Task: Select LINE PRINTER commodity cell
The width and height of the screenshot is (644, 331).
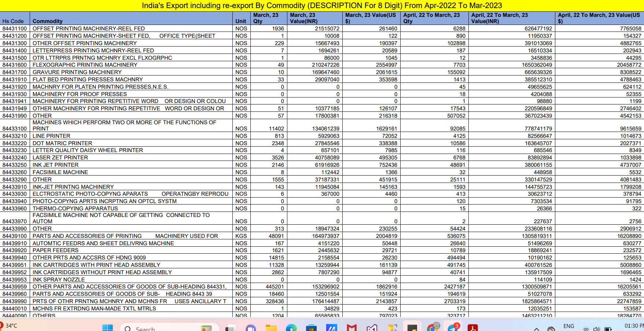Action: pyautogui.click(x=131, y=136)
